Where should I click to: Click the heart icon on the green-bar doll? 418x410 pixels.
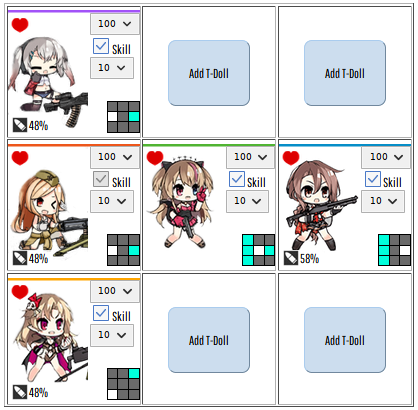point(155,158)
